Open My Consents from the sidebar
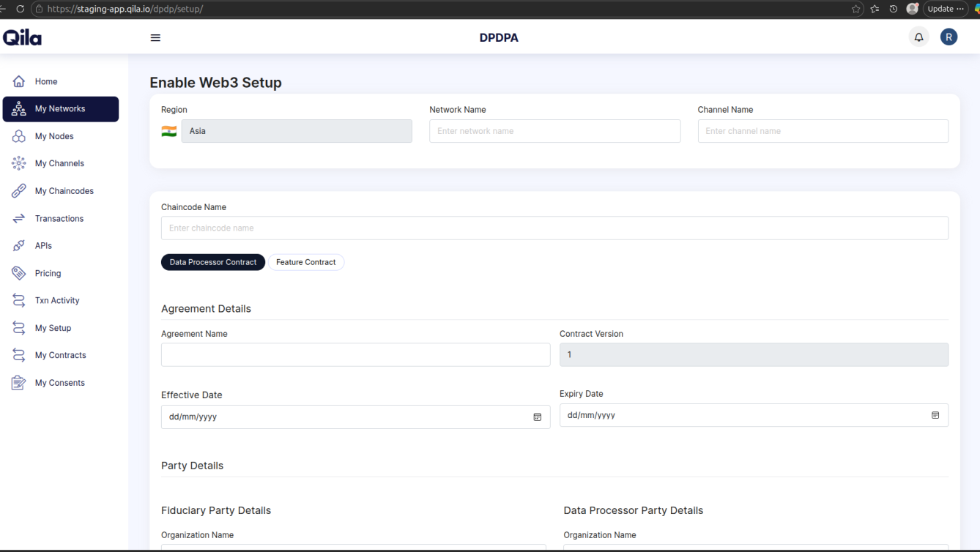 [x=18, y=382]
